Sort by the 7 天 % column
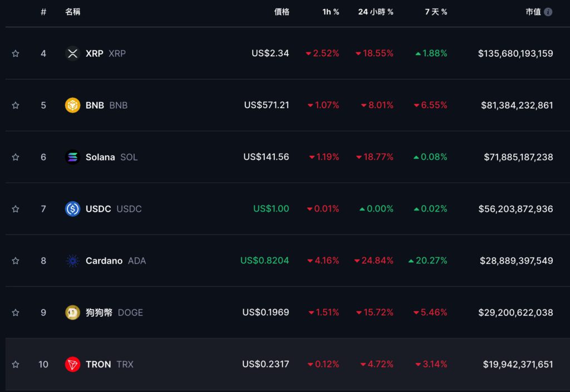The image size is (570, 392). click(x=436, y=12)
